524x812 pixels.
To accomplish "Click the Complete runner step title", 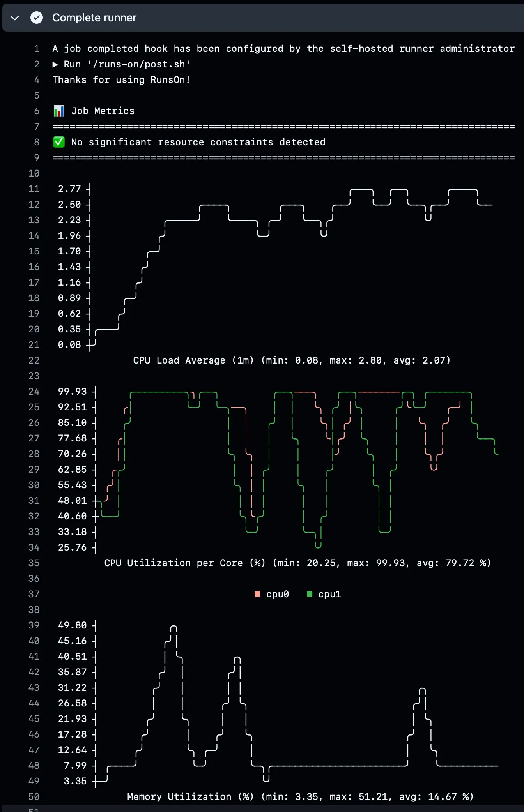I will point(94,18).
